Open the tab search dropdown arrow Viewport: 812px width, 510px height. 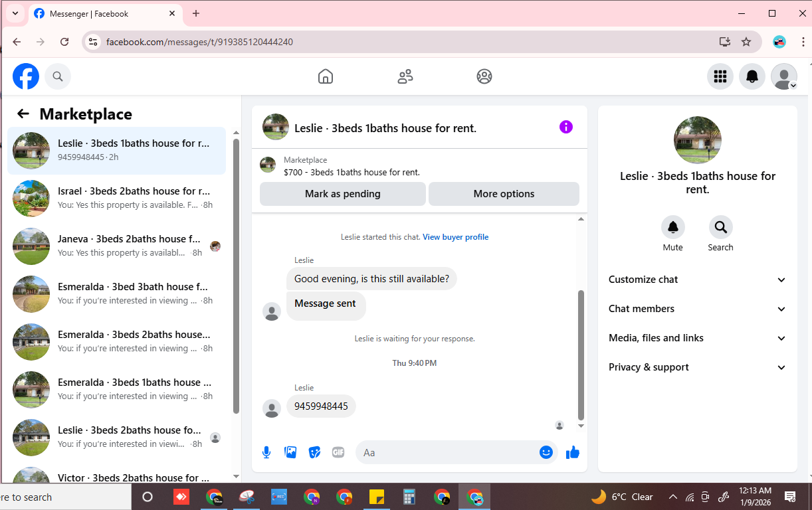coord(15,13)
